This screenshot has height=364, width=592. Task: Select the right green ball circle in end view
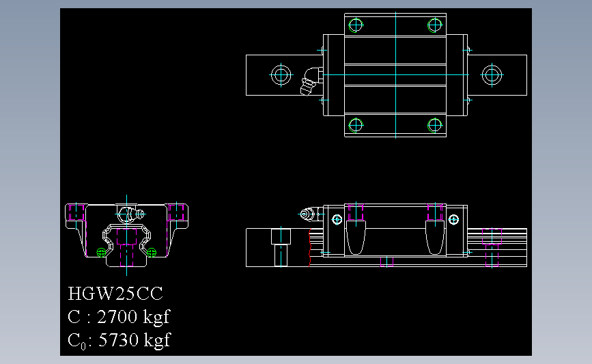(x=152, y=252)
